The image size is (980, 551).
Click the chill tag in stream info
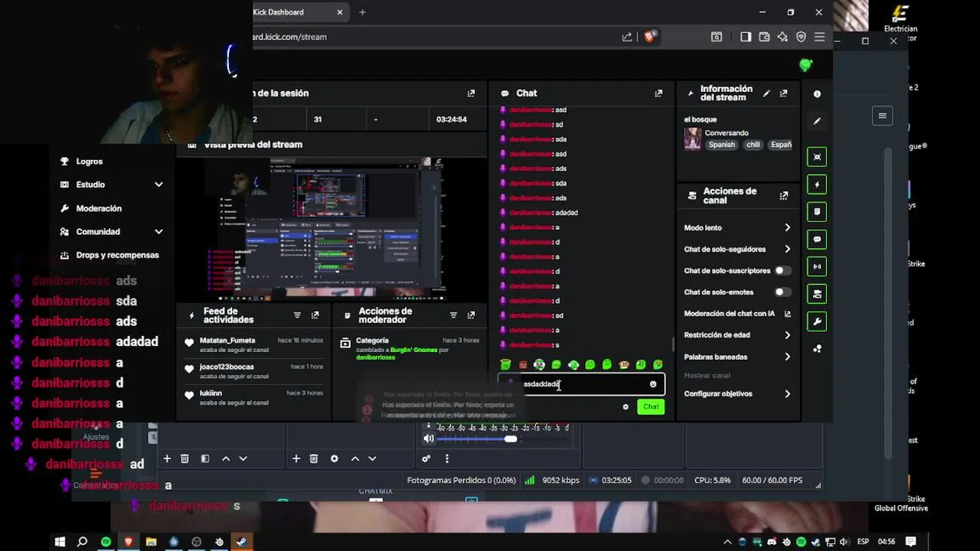[753, 145]
